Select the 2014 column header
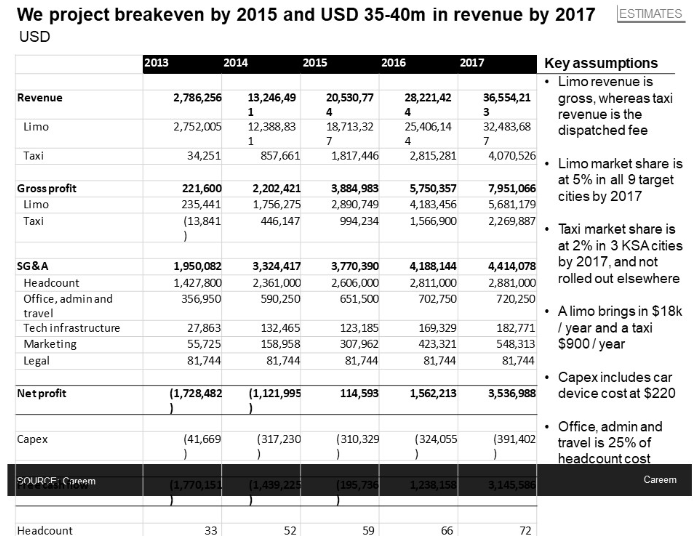Image resolution: width=694 pixels, height=538 pixels. (x=236, y=63)
